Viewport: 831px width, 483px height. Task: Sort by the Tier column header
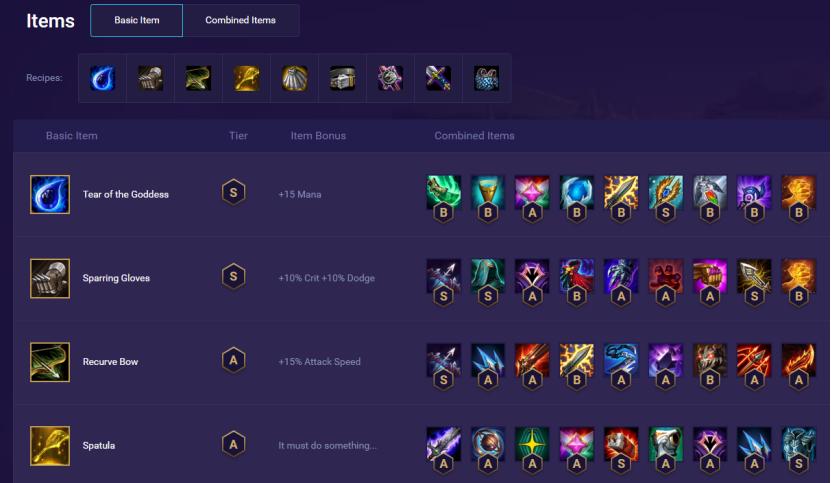pos(238,136)
